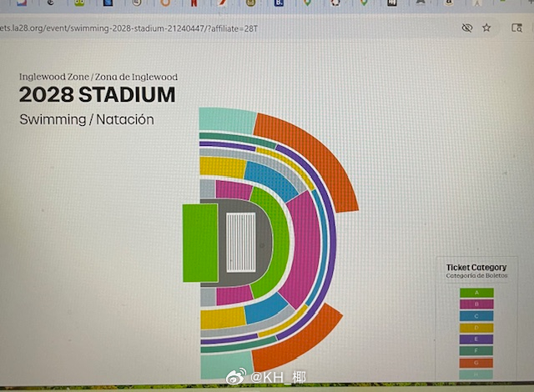Open the Duolingo green owl bookmark
This screenshot has width=534, height=392.
pos(79,3)
